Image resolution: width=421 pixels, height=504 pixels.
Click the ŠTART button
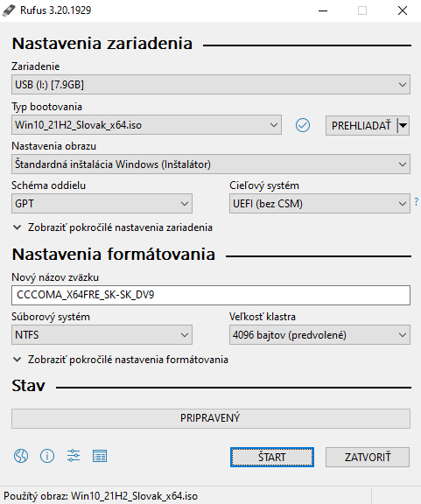(272, 457)
